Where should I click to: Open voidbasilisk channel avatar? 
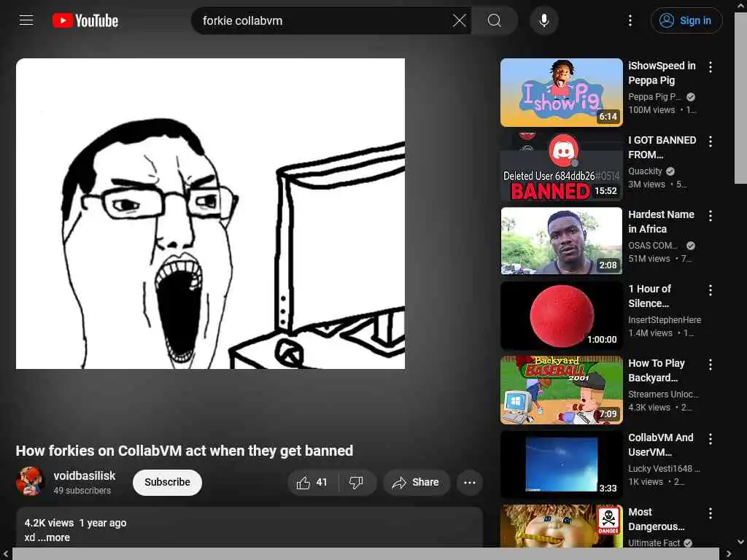[30, 481]
